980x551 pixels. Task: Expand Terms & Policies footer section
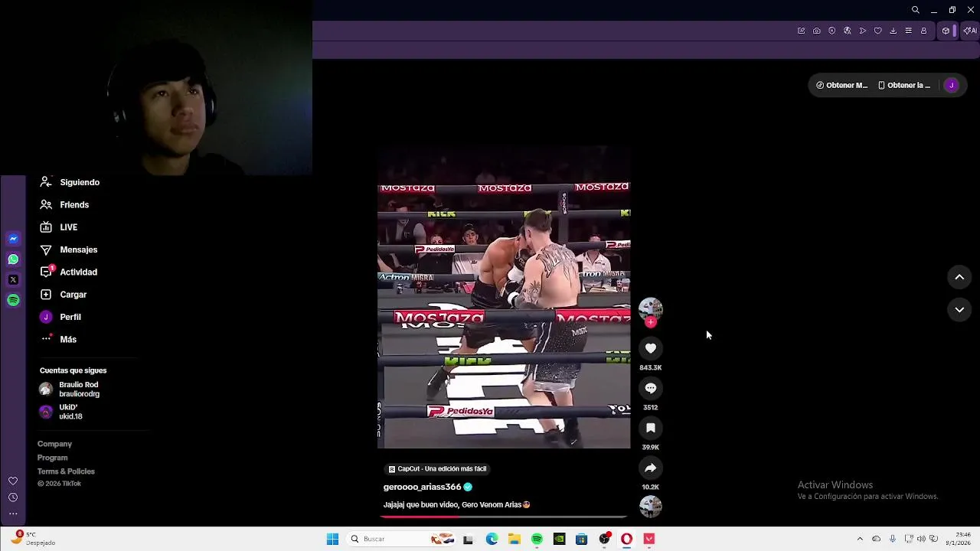pos(66,471)
